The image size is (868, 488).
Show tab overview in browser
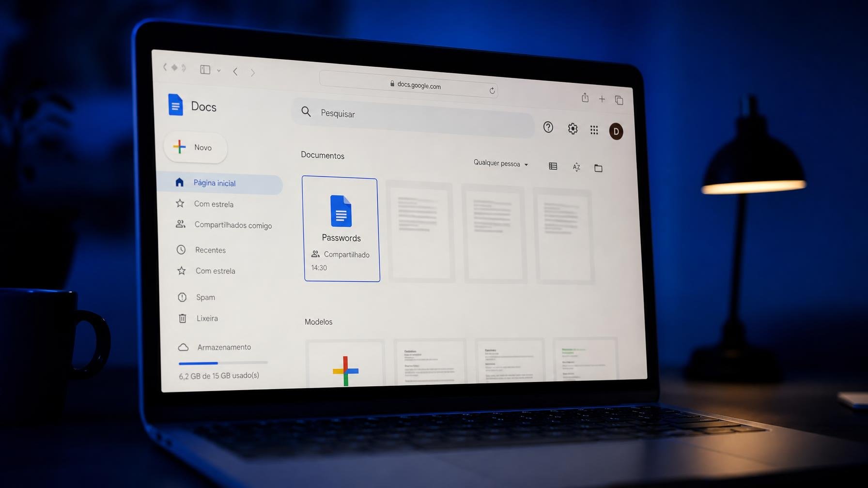[619, 100]
